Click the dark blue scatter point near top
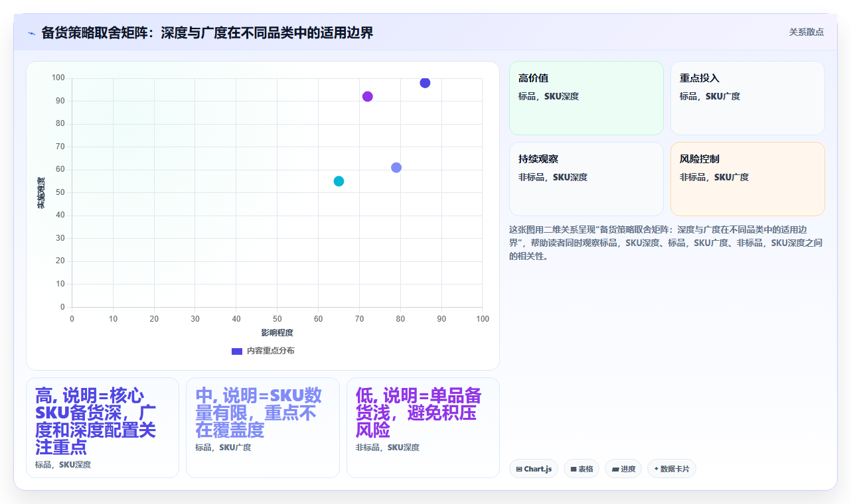This screenshot has width=851, height=504. click(x=425, y=83)
